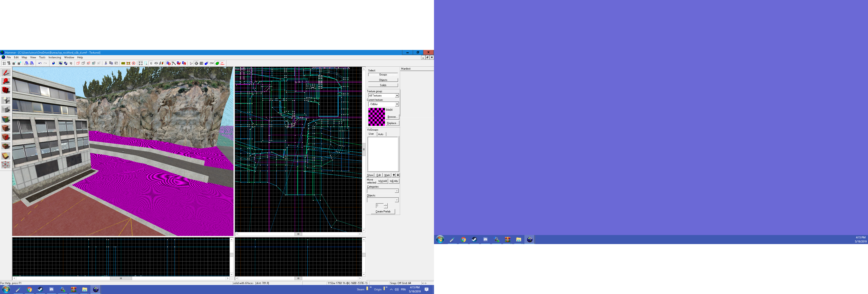Open Chrome from the left taskbar

(x=29, y=290)
